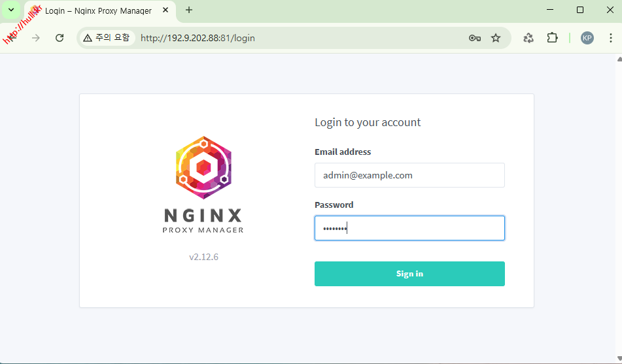622x364 pixels.
Task: Click the Password input field
Action: 409,228
